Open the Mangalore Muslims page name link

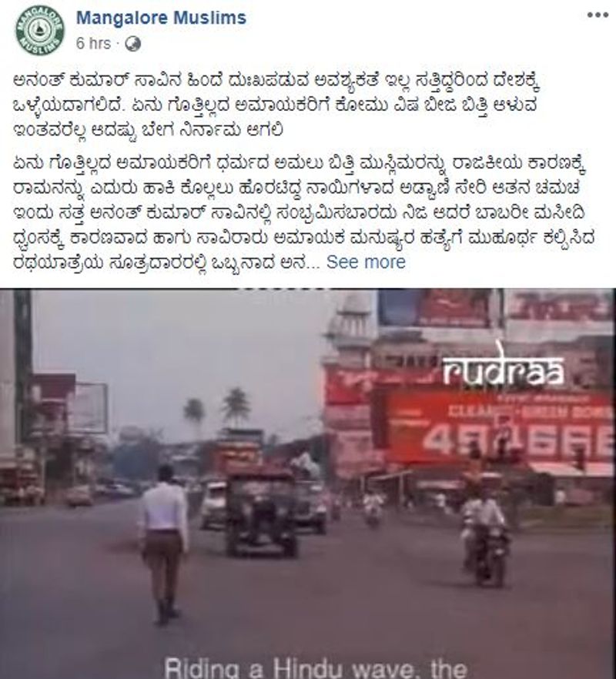coord(161,18)
